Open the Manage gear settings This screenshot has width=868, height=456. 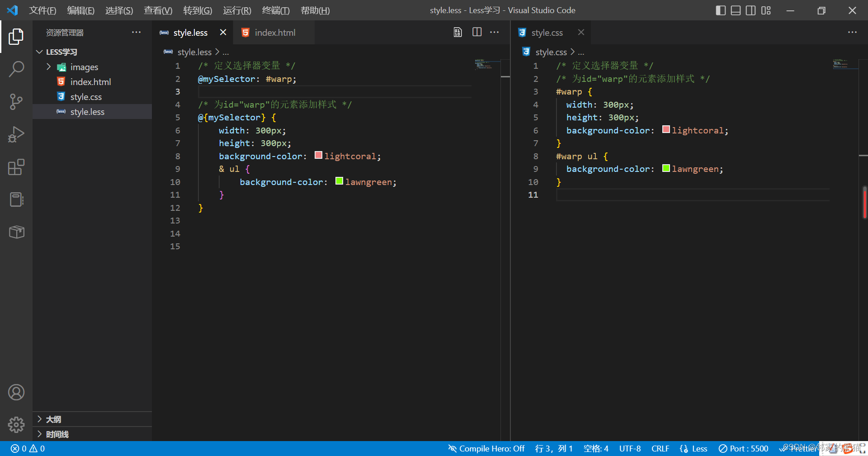(16, 424)
